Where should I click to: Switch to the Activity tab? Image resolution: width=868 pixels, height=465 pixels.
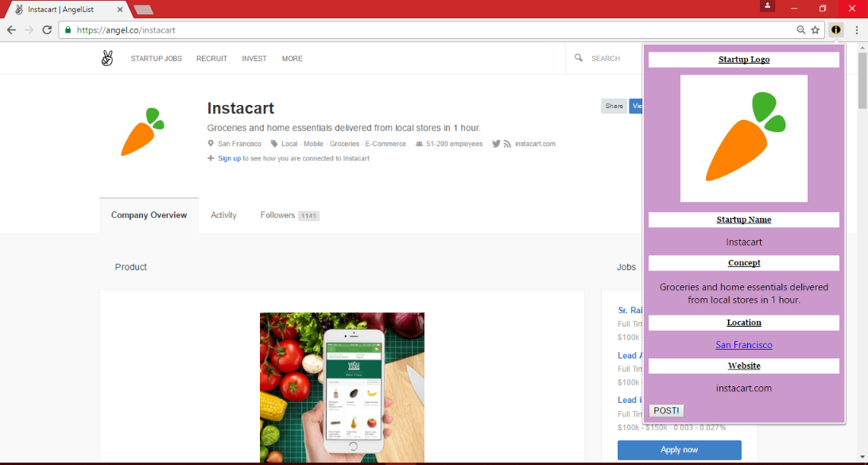223,215
